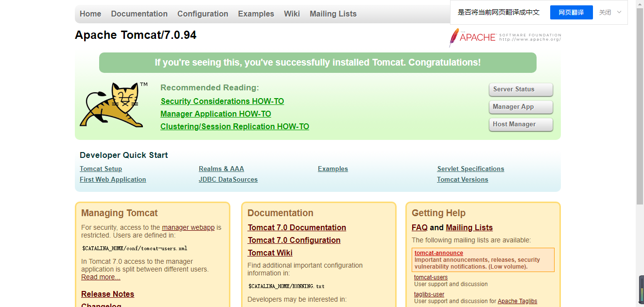644x307 pixels.
Task: Click the Read more... link
Action: [101, 277]
